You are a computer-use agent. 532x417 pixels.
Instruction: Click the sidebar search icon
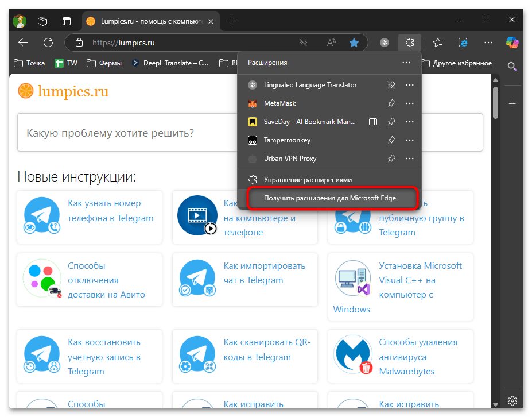click(x=512, y=66)
